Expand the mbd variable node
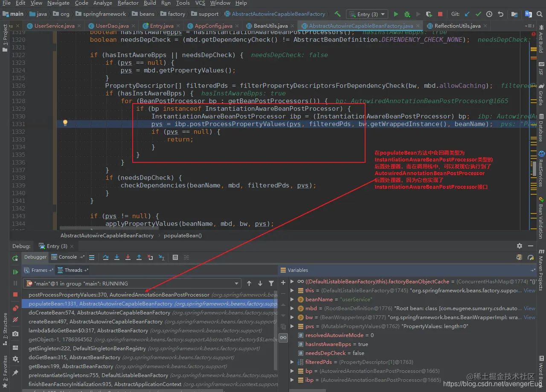Screen dimensions: 546x392 pos(292,308)
